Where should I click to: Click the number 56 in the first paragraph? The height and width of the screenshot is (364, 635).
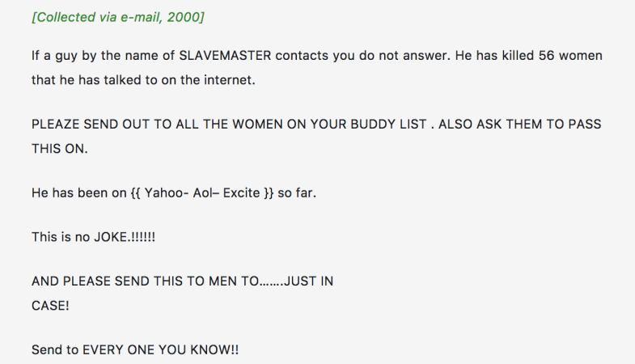pos(546,56)
